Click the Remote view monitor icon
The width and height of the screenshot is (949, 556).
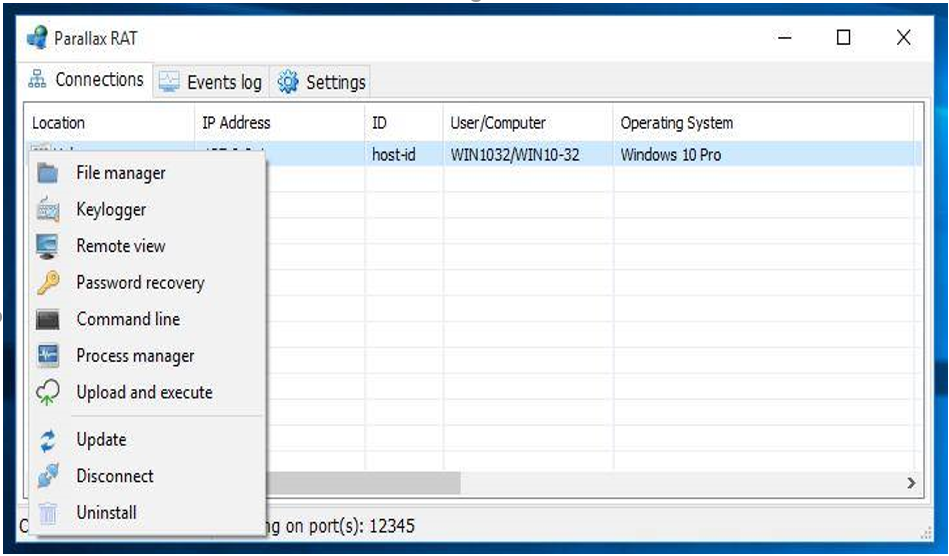tap(47, 246)
